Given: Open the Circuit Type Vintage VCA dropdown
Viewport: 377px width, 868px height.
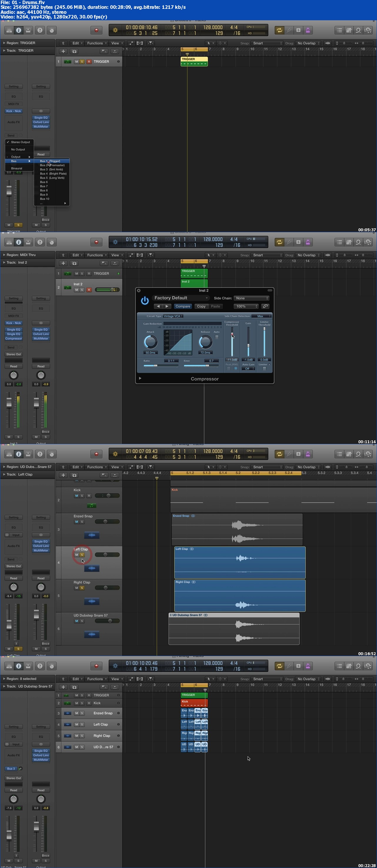Looking at the screenshot, I should click(173, 316).
